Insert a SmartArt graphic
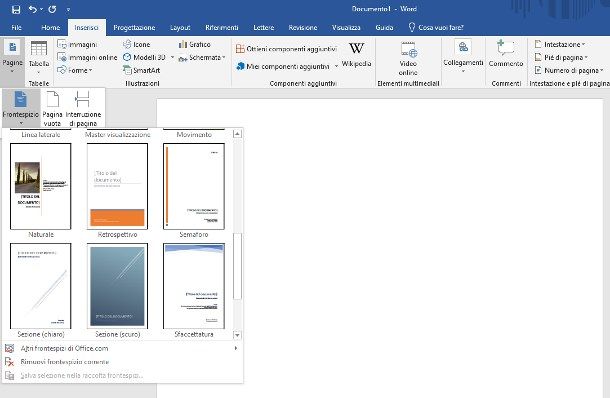This screenshot has width=610, height=398. coord(142,70)
